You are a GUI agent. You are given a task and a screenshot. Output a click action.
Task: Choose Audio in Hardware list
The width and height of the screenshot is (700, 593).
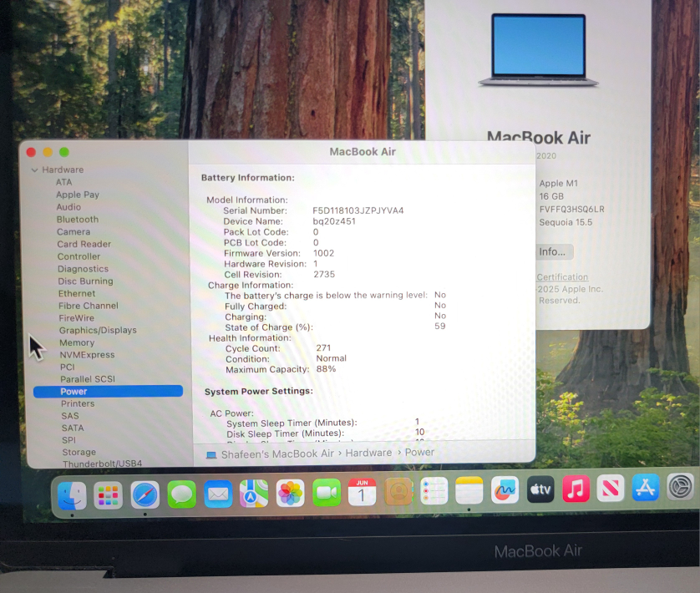(x=68, y=207)
